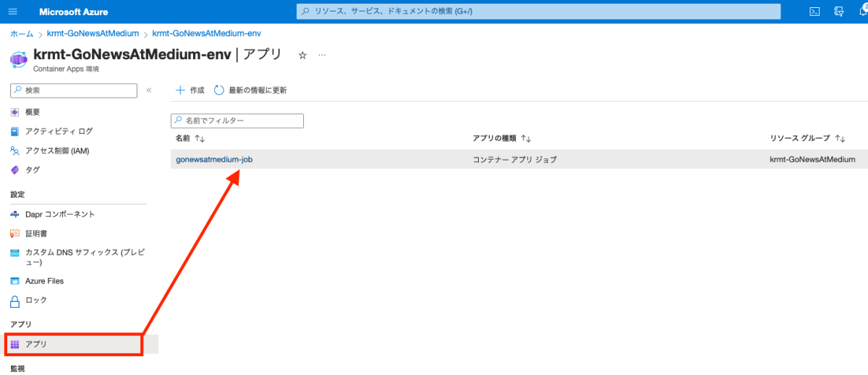The width and height of the screenshot is (868, 375).
Task: Click the コンテナー アプリ ジョブ cell
Action: tap(514, 160)
